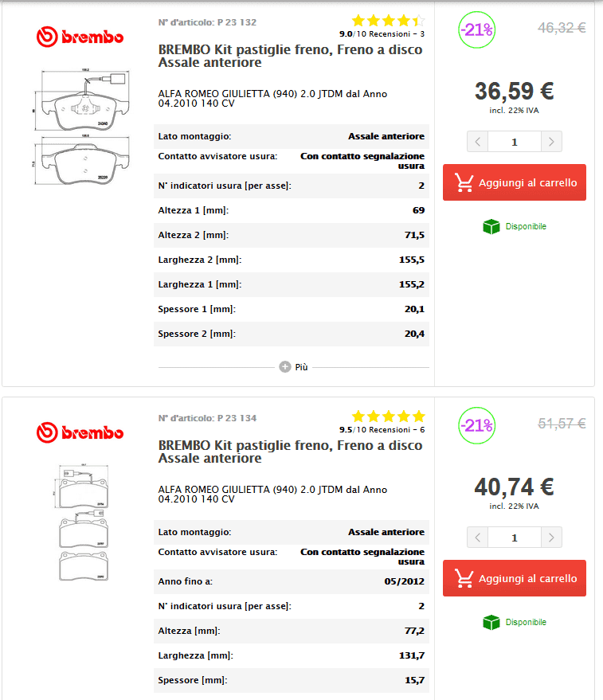The height and width of the screenshot is (700, 603).
Task: Click the quantity field of the 40,74 € item
Action: [x=514, y=538]
